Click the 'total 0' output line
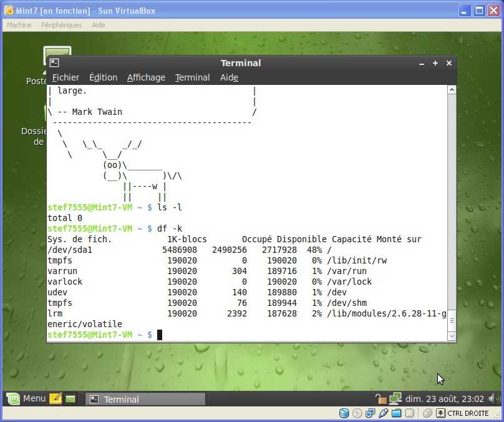Screen dimensions: 504x422 [x=65, y=218]
